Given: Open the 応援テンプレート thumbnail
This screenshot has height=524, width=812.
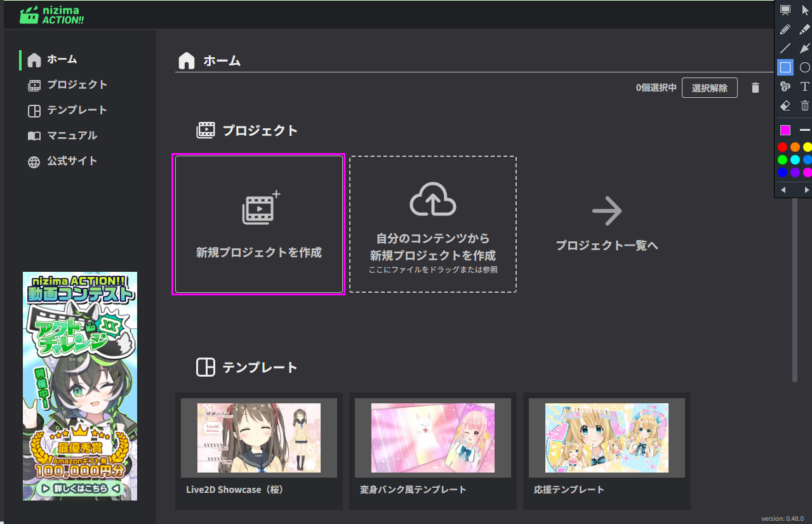Looking at the screenshot, I should pyautogui.click(x=606, y=438).
